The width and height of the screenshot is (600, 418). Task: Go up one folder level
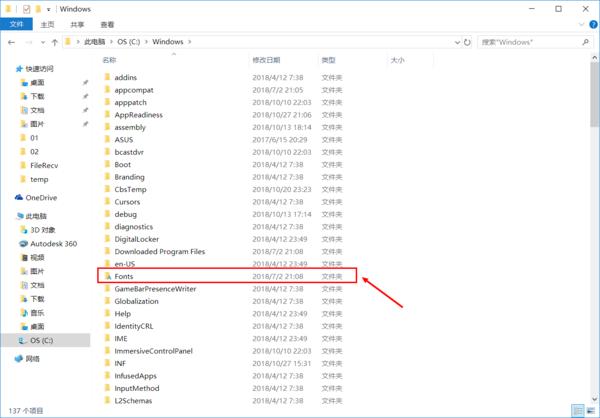[55, 42]
